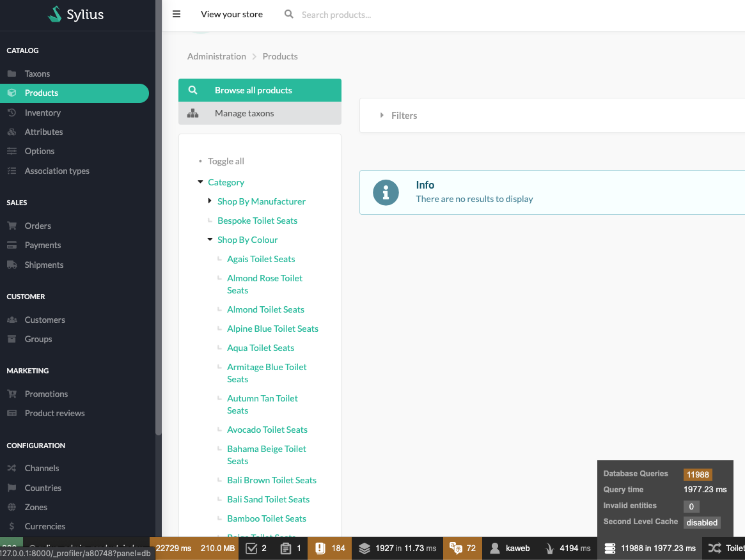The height and width of the screenshot is (560, 745).
Task: Click the Info circle icon in message
Action: pos(386,192)
